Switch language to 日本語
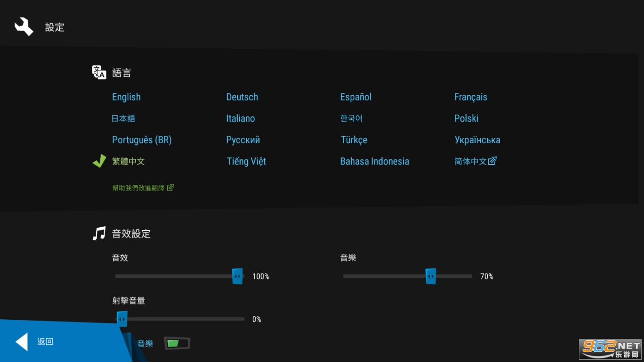644x362 pixels. coord(124,118)
